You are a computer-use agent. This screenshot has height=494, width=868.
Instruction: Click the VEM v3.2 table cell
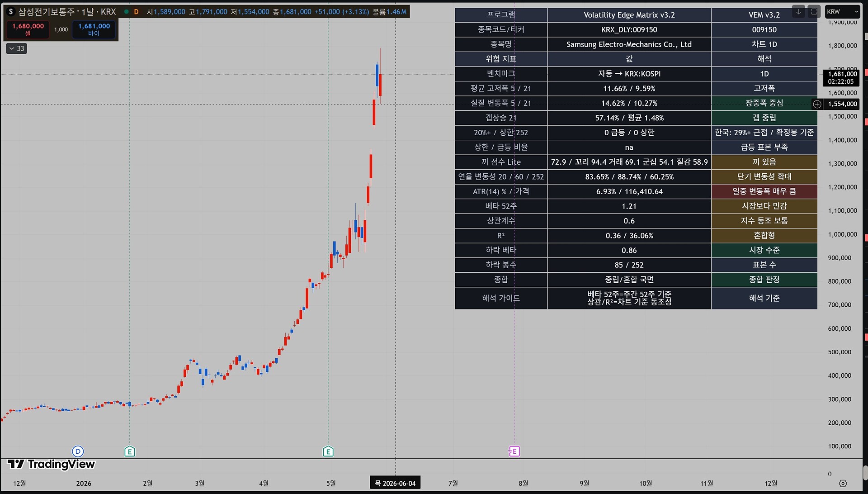(764, 15)
